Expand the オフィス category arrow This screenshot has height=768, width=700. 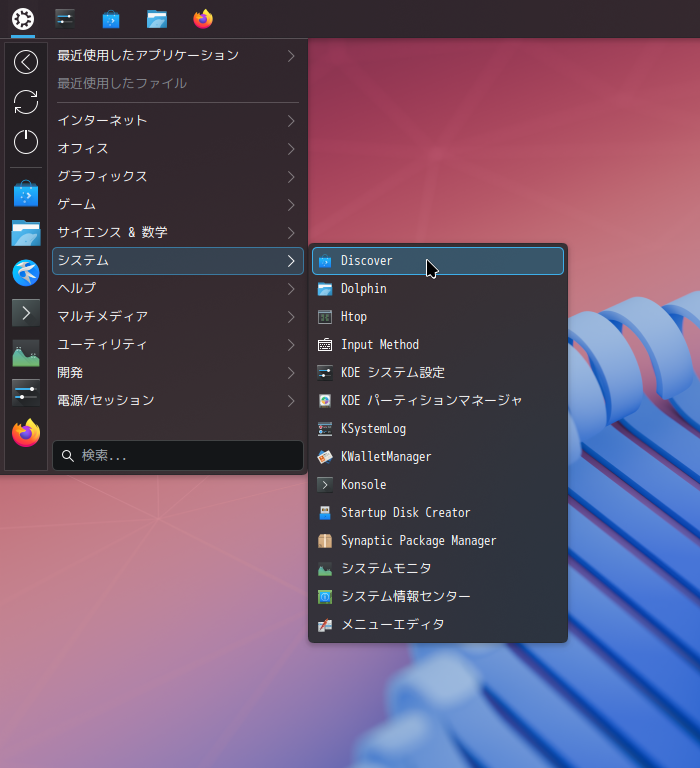point(291,149)
